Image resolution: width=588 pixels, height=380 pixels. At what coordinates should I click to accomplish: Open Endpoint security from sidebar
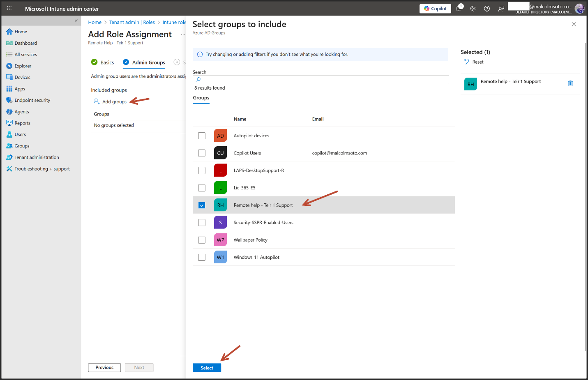32,100
